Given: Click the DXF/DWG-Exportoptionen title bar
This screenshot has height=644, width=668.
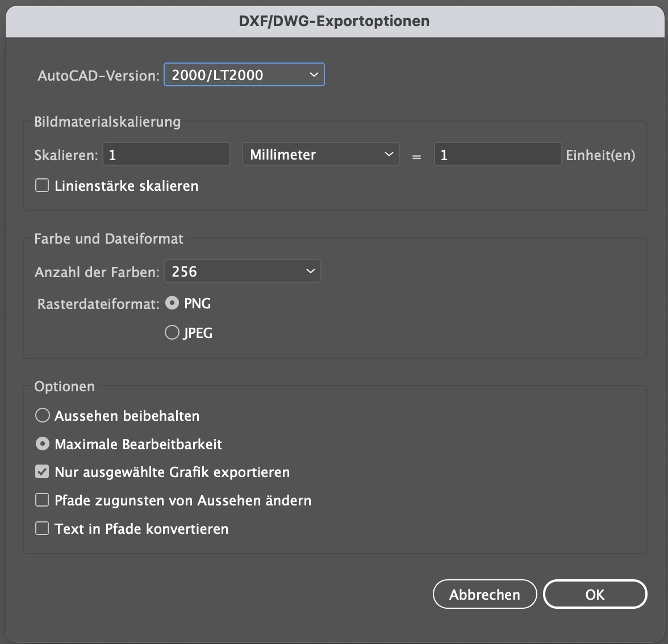Looking at the screenshot, I should 334,21.
